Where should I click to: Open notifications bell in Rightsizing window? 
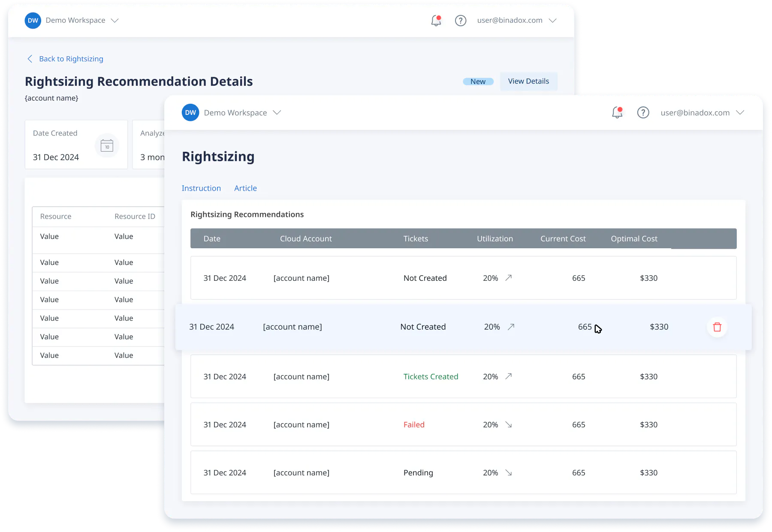coord(617,112)
